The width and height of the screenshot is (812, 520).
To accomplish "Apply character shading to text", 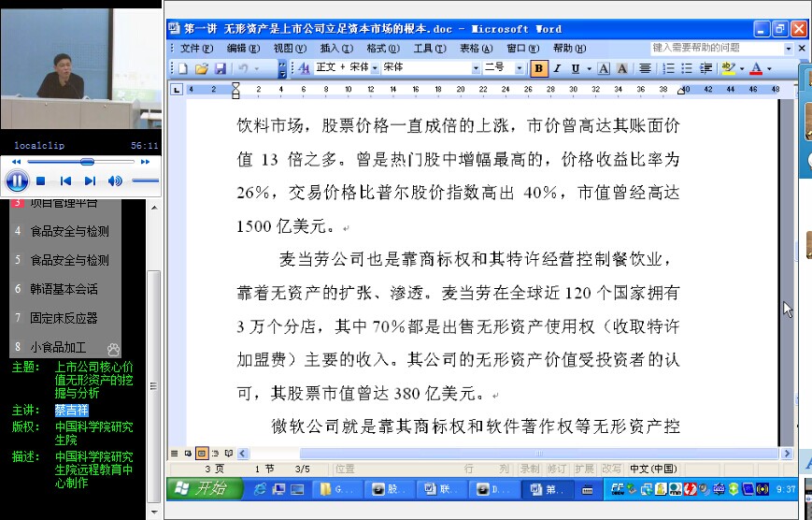I will pyautogui.click(x=622, y=68).
